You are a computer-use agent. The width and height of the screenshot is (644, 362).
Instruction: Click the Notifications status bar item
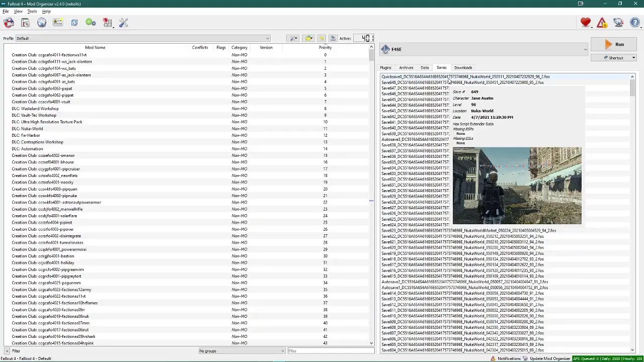[506, 358]
